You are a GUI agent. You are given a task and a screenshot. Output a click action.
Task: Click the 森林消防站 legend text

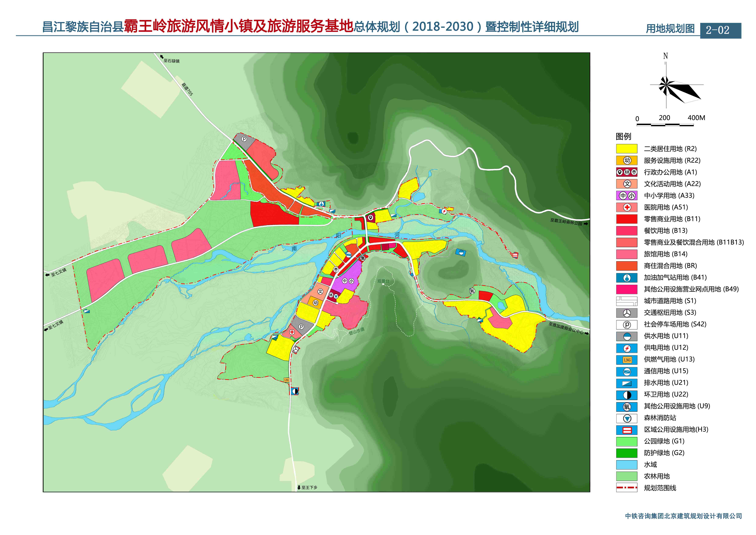[660, 418]
